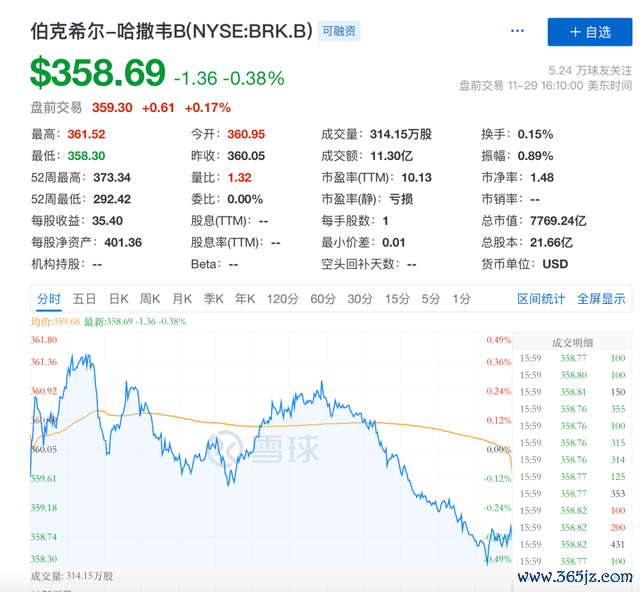The image size is (640, 592).
Task: Click the 成交量: 314.15万股 label below chart
Action: click(x=72, y=576)
